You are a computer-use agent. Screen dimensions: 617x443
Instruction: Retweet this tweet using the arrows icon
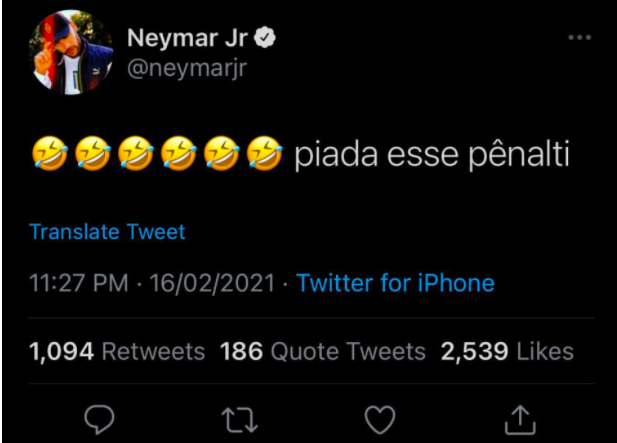click(237, 419)
